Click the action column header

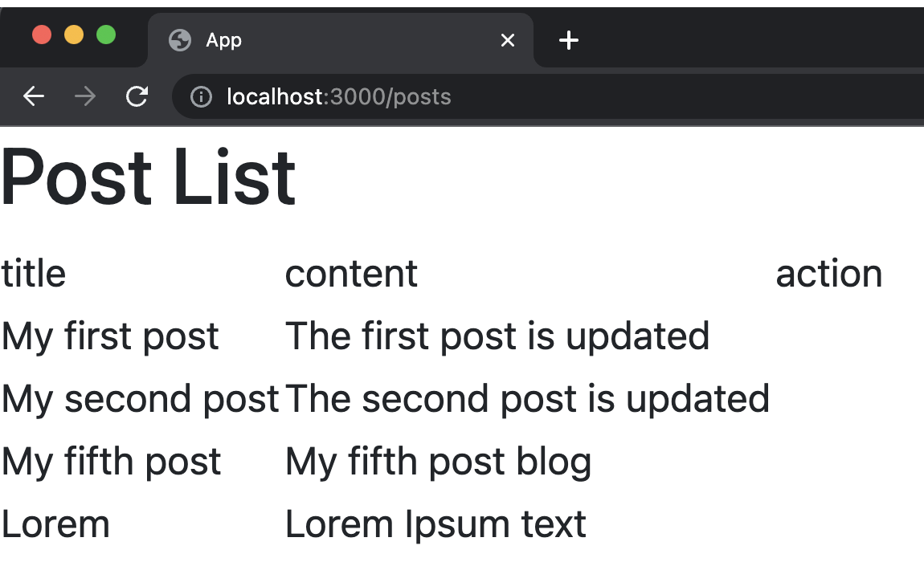coord(828,273)
